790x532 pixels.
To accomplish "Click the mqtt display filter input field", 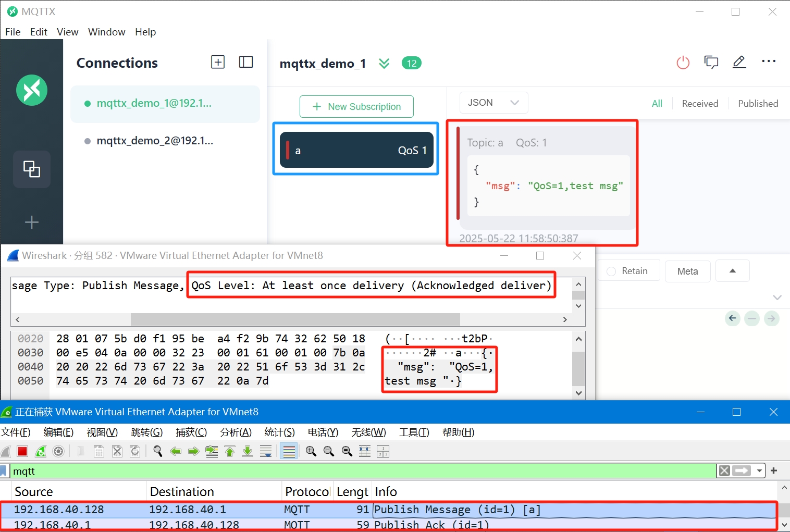I will pos(363,471).
